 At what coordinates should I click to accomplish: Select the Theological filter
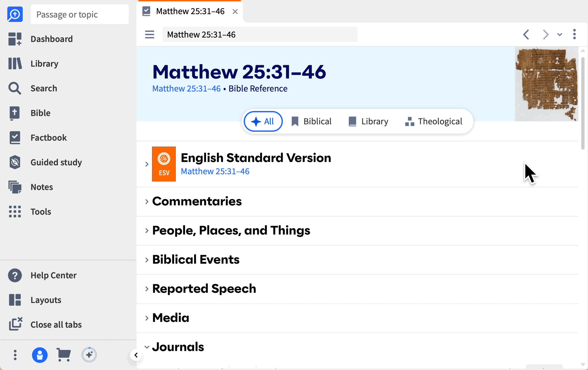434,121
